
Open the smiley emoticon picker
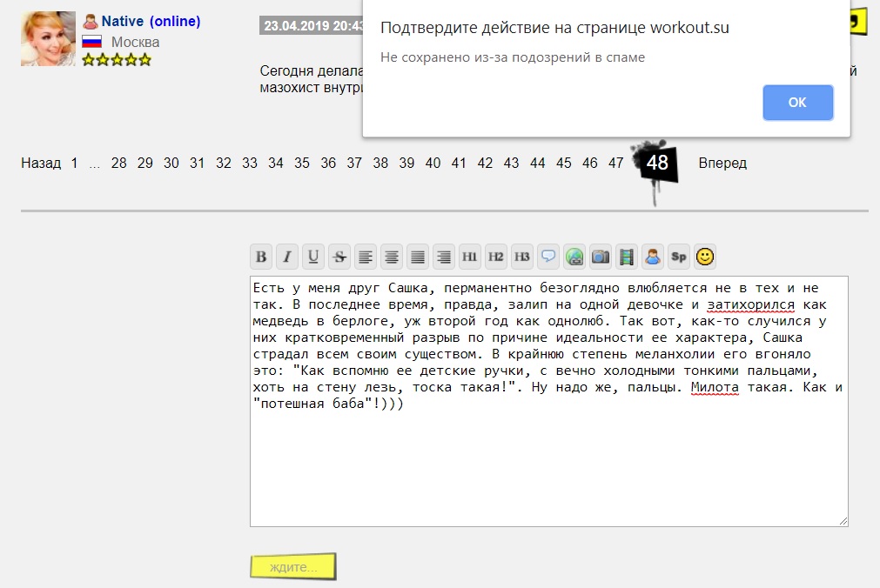pos(705,257)
